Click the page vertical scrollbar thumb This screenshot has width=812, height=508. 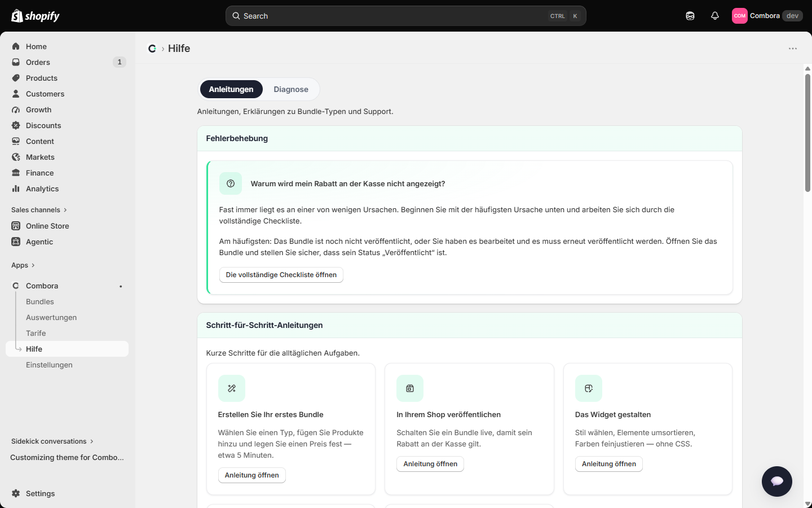click(x=807, y=133)
